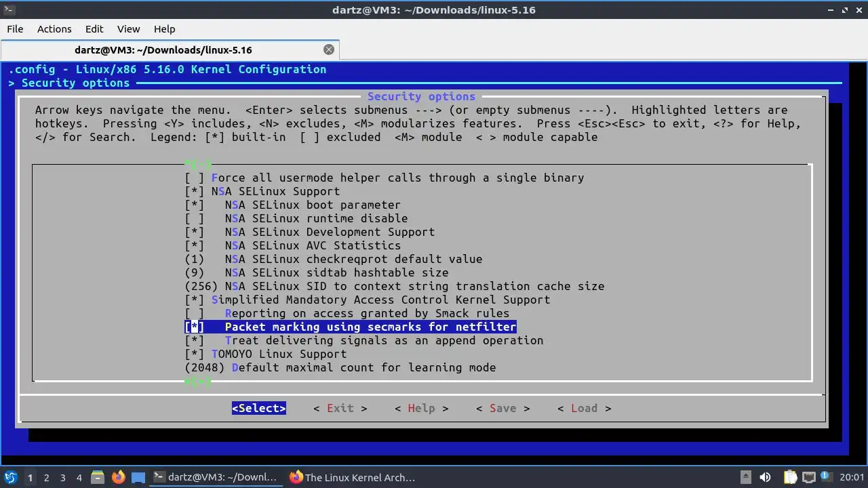Click the show desktop icon in panel

(138, 477)
